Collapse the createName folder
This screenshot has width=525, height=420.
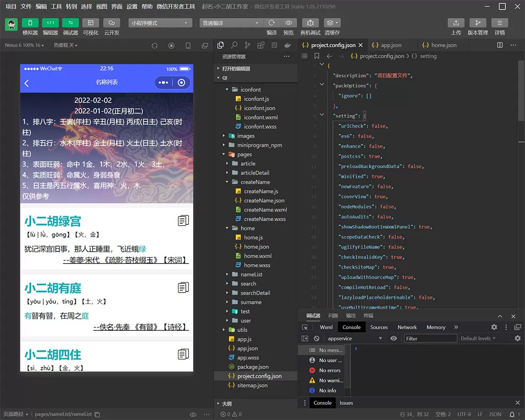point(227,182)
